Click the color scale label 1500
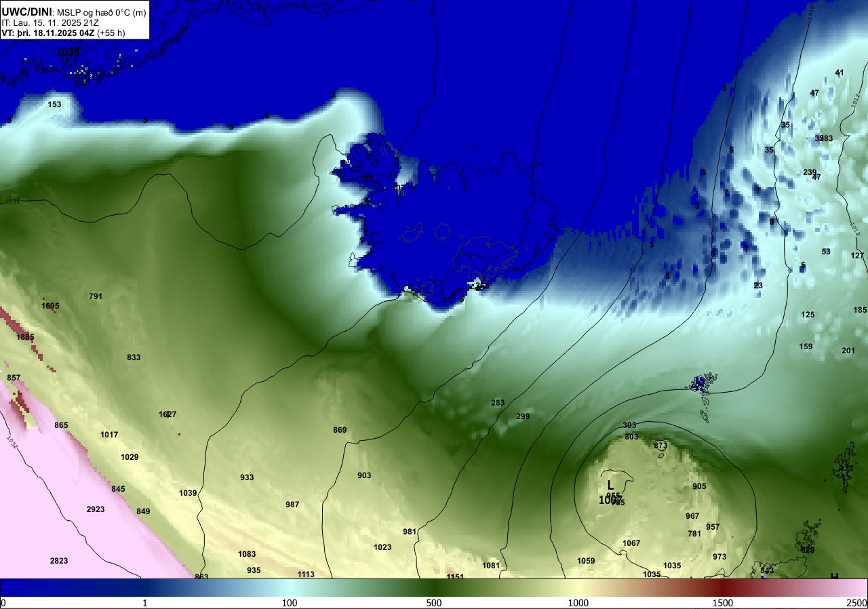 (722, 603)
